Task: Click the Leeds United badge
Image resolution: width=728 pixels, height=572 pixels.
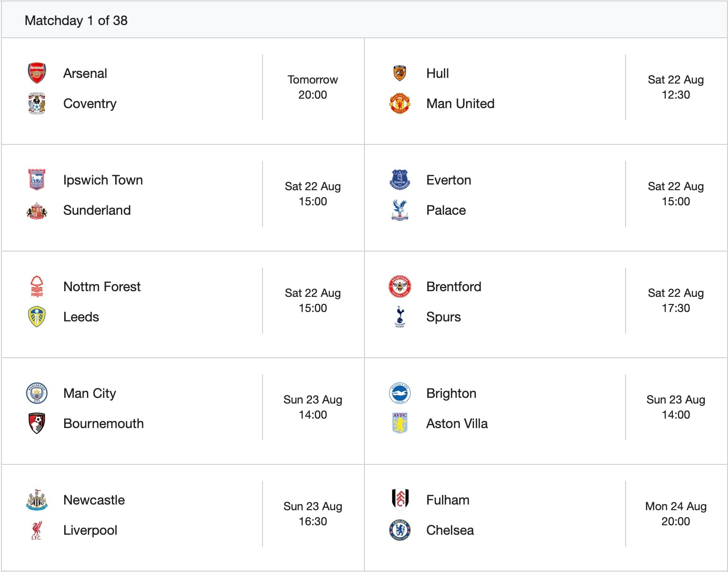Action: point(37,317)
